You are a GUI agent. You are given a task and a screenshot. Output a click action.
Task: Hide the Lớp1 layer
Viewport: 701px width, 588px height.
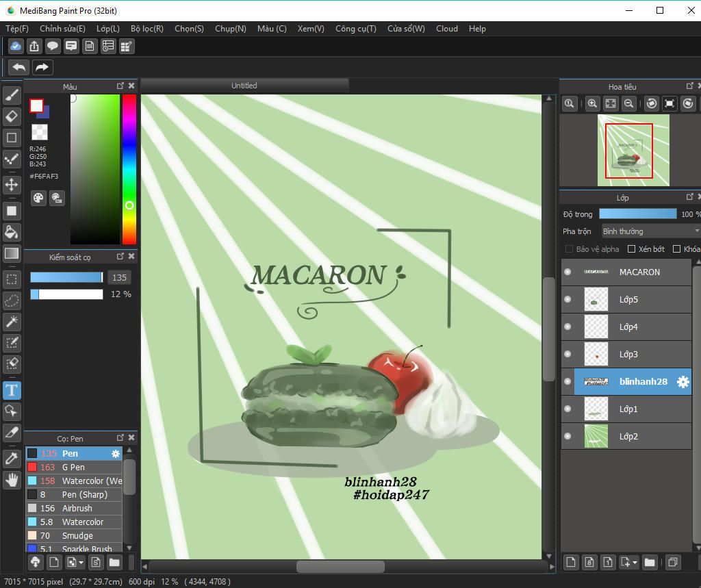568,409
